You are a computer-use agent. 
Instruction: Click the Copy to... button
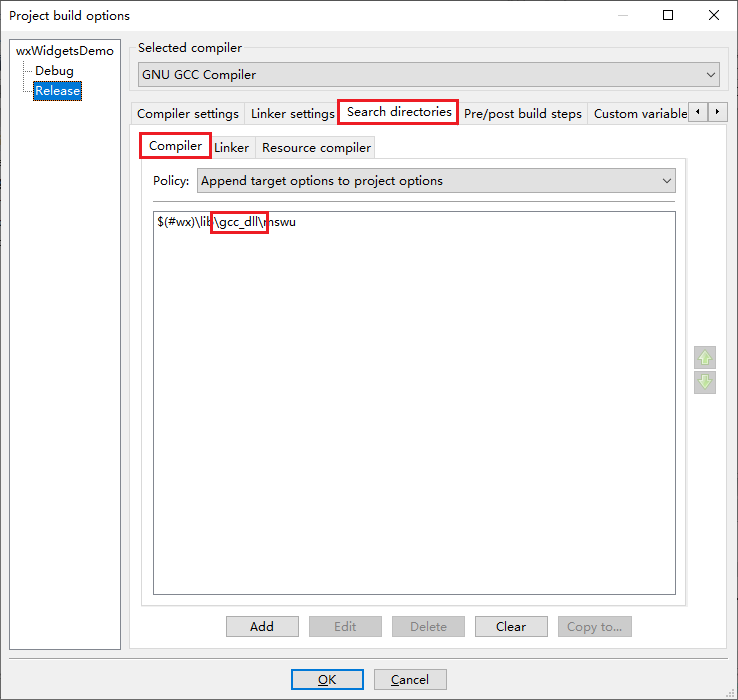(594, 627)
